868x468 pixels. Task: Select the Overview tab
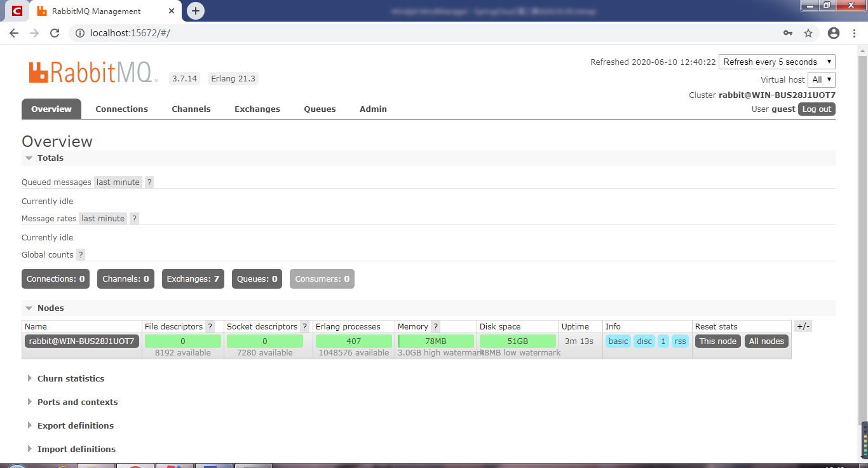point(51,109)
